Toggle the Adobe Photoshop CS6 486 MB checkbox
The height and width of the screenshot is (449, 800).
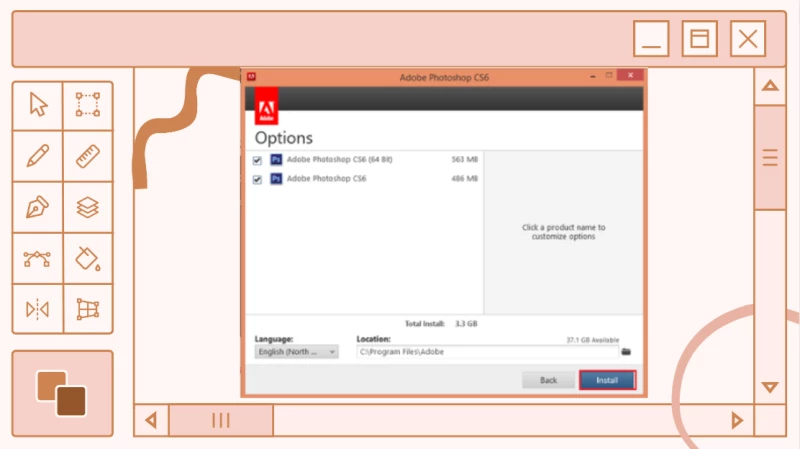point(258,179)
